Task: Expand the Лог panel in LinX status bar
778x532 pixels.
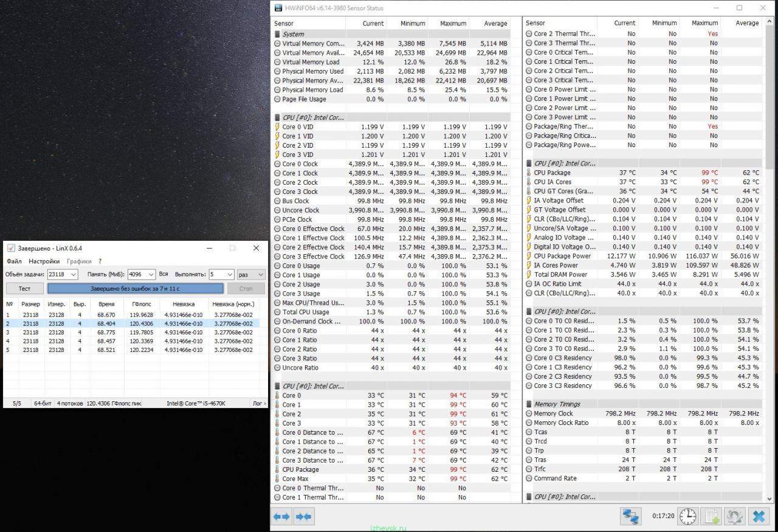Action: click(258, 403)
